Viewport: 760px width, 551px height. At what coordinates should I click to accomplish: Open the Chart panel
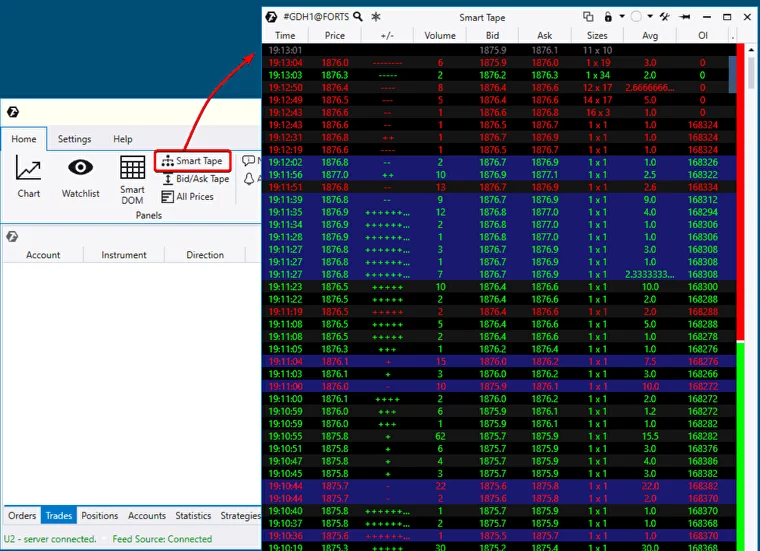[28, 177]
